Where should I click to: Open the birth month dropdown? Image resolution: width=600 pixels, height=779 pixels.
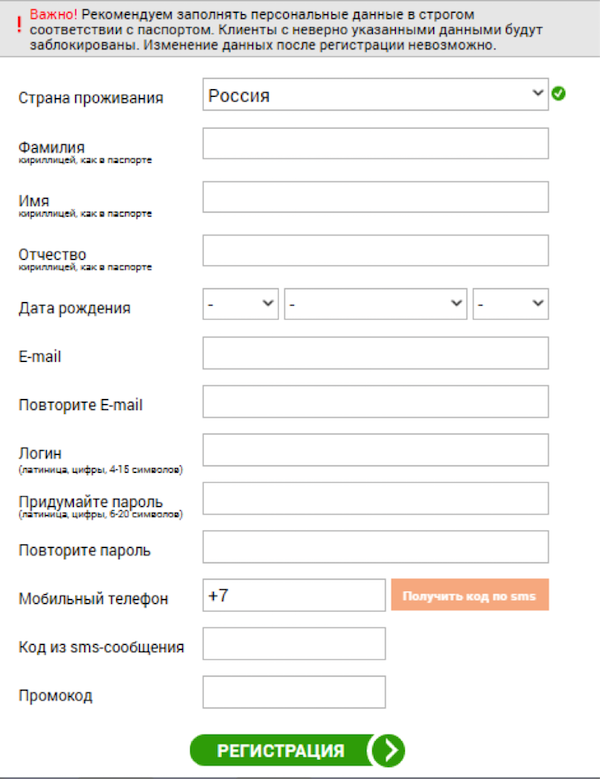click(376, 304)
